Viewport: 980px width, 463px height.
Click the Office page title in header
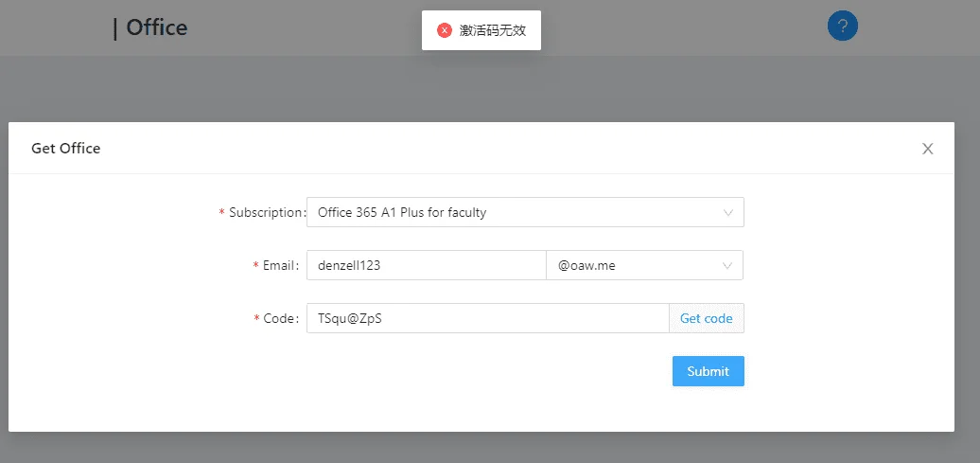click(156, 27)
